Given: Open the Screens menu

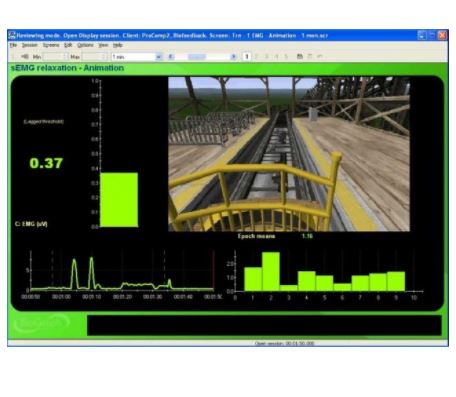Looking at the screenshot, I should coord(51,45).
